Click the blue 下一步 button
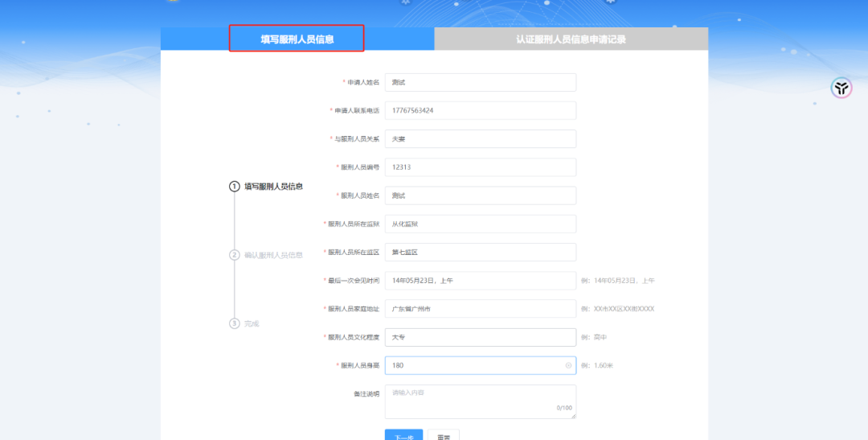Image resolution: width=868 pixels, height=440 pixels. [x=403, y=435]
